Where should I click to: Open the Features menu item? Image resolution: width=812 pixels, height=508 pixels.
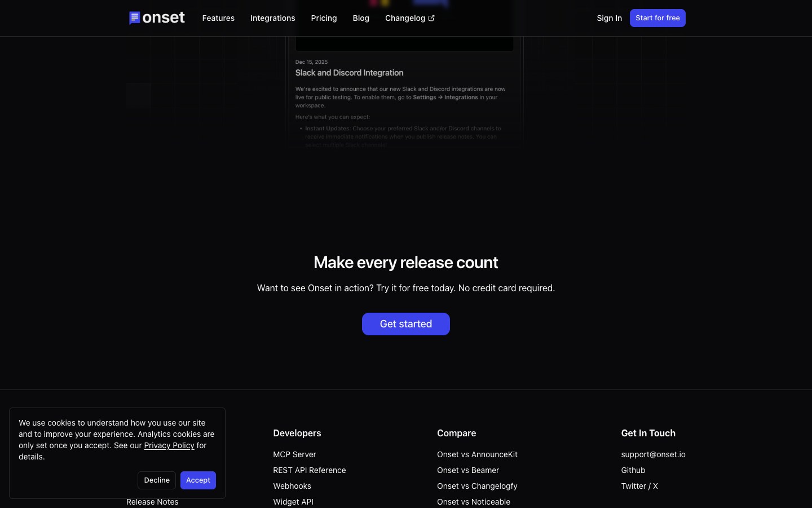click(218, 18)
